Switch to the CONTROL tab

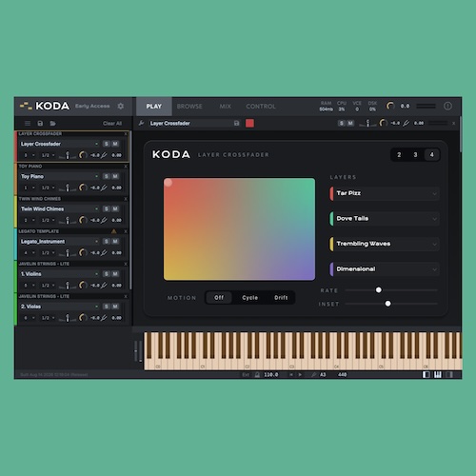tap(261, 107)
